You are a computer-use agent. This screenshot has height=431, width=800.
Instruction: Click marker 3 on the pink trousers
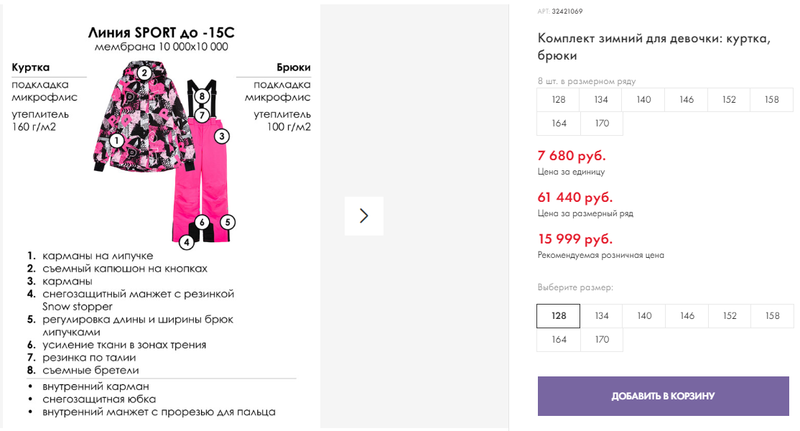pyautogui.click(x=221, y=136)
